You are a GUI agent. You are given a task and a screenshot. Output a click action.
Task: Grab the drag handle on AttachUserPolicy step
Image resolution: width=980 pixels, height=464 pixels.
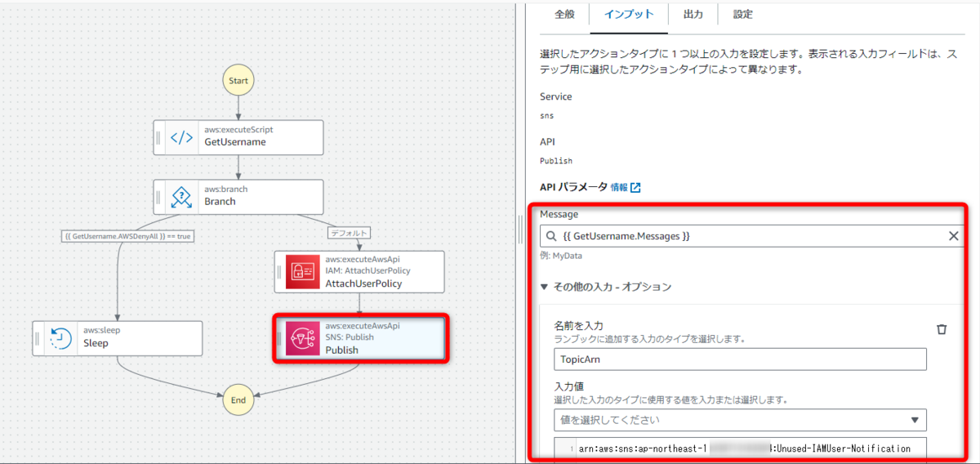[280, 271]
